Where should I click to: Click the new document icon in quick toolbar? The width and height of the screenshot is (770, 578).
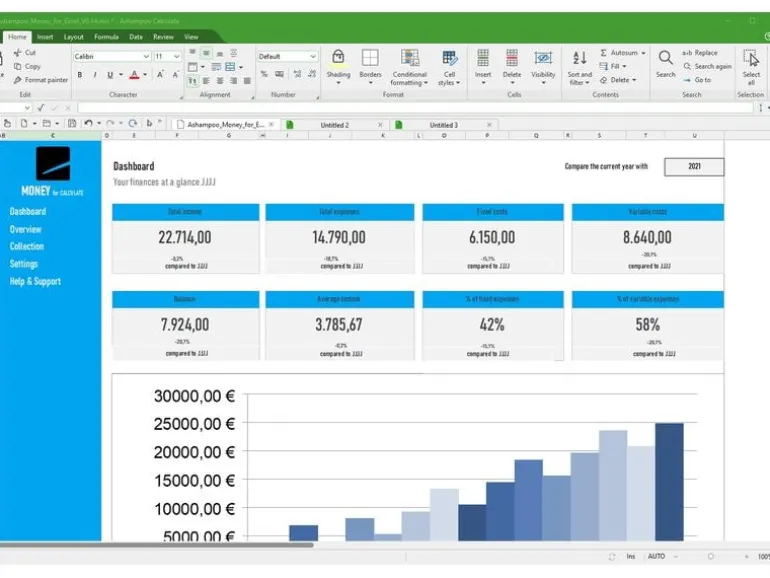pos(24,123)
